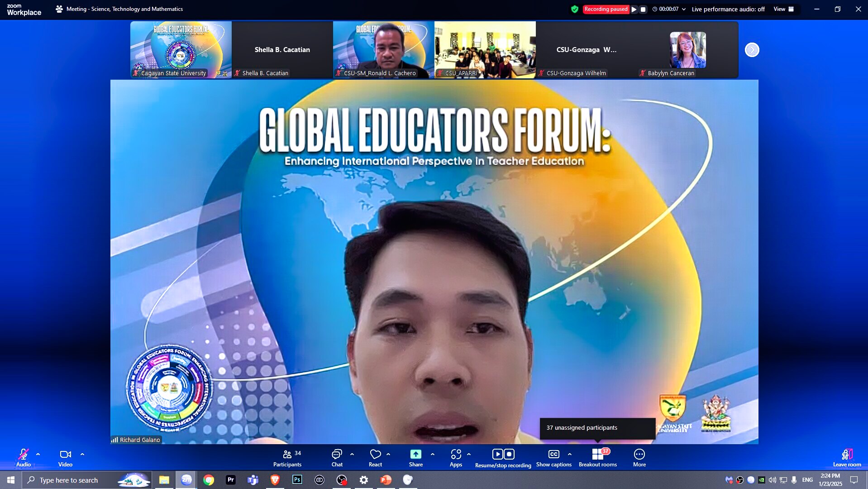Expand video options arrow next to Video
The height and width of the screenshot is (489, 868).
(82, 454)
